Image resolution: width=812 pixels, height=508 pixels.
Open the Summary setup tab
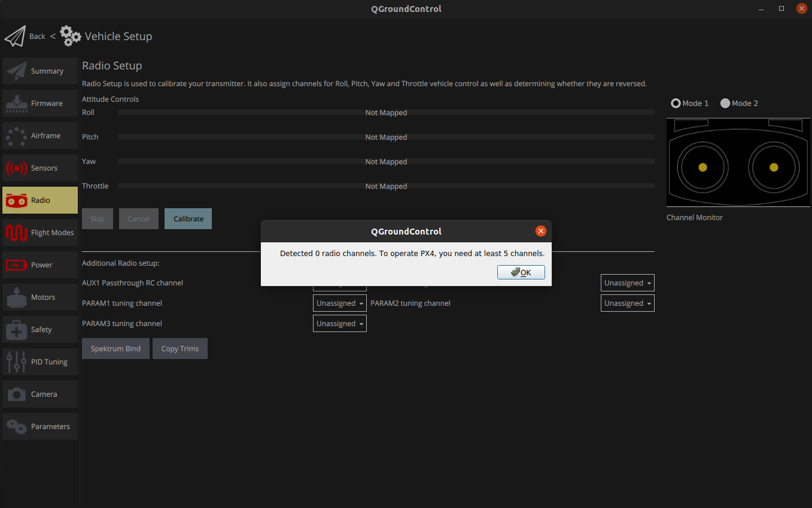click(40, 71)
